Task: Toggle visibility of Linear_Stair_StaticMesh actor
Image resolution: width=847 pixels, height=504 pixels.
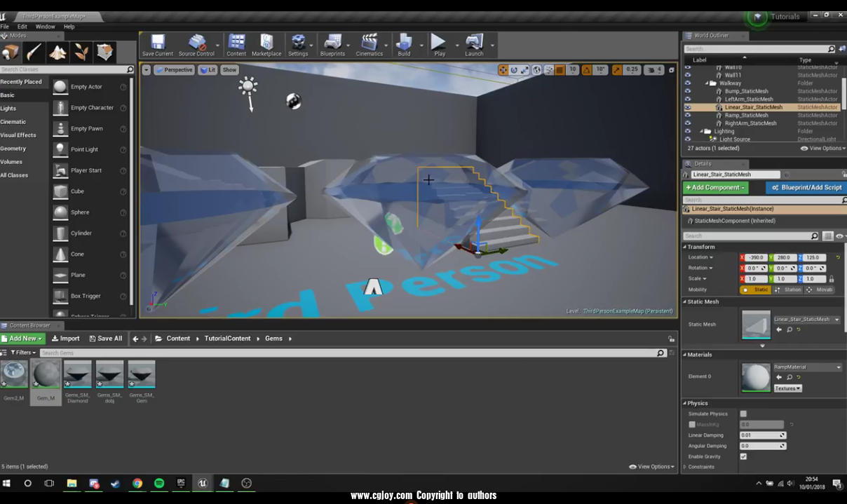Action: click(687, 107)
